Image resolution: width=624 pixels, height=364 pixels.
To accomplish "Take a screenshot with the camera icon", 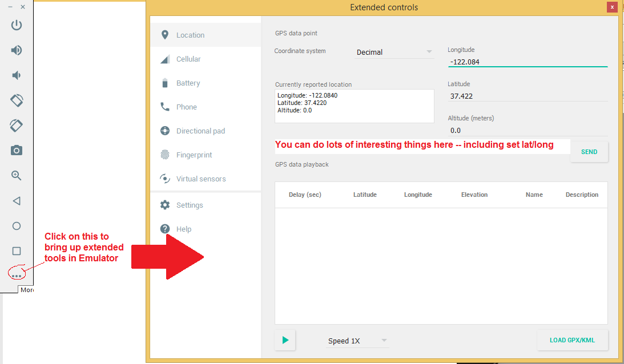I will 17,151.
